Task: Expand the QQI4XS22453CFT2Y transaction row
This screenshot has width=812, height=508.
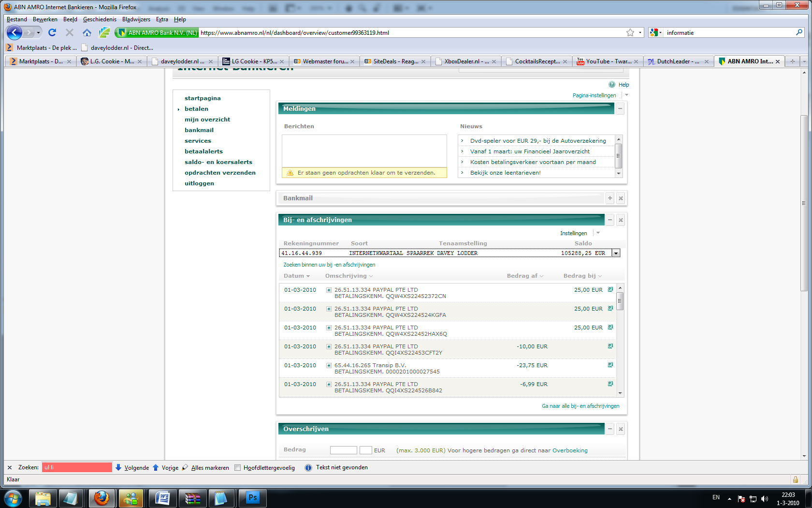Action: click(x=329, y=347)
